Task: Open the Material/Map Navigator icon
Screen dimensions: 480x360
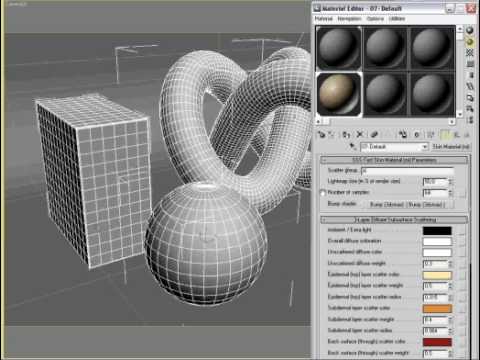Action: click(x=470, y=120)
